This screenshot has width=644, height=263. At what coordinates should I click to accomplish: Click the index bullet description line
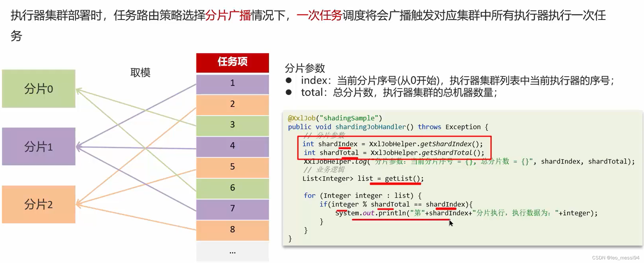tap(457, 80)
